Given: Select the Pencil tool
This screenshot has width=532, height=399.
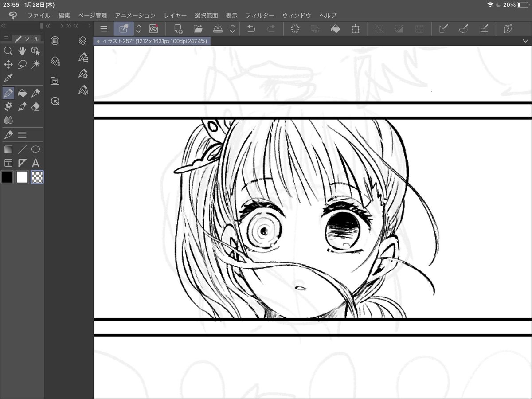Looking at the screenshot, I should click(x=35, y=93).
